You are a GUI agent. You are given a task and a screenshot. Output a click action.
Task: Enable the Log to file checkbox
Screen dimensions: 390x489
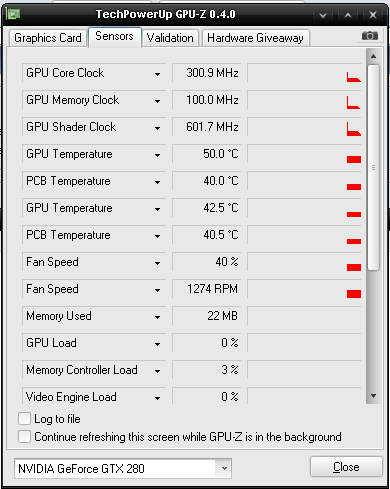24,418
